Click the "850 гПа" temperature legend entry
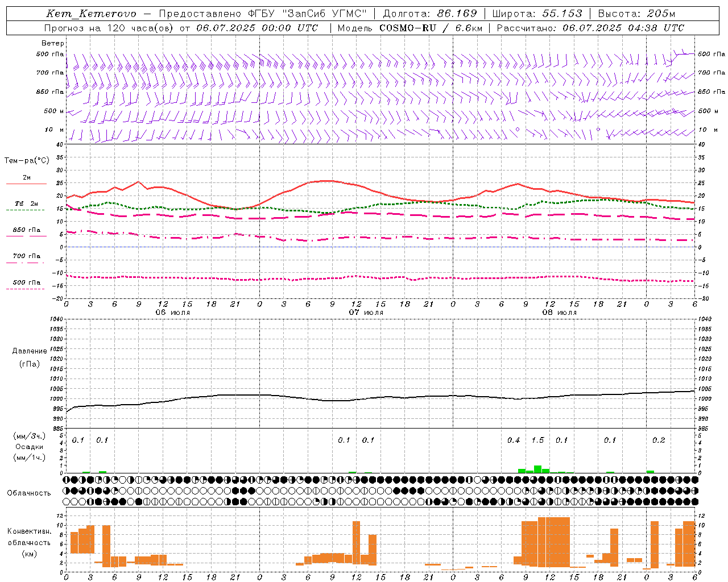The width and height of the screenshot is (728, 582). pos(26,230)
